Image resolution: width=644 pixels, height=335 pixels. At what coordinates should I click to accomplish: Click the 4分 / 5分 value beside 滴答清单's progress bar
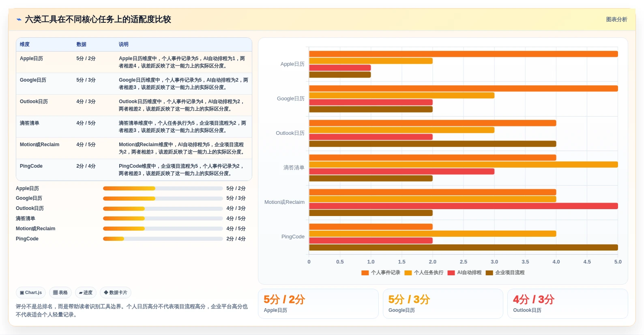pyautogui.click(x=236, y=218)
